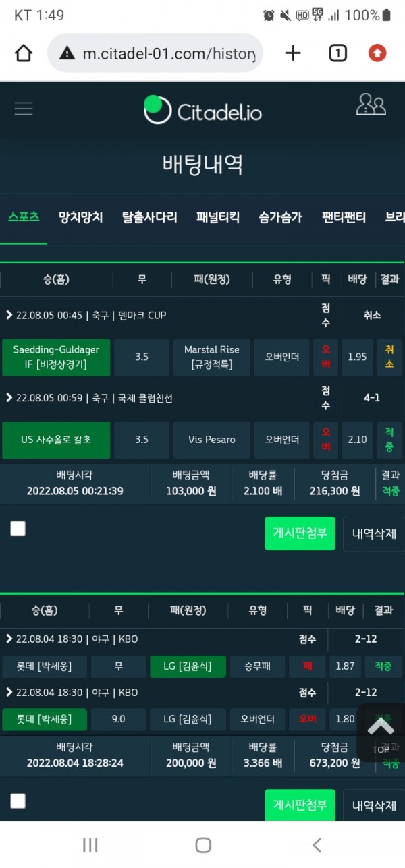Tap the first 내역삭제 button
This screenshot has height=868, width=405.
pos(374,533)
